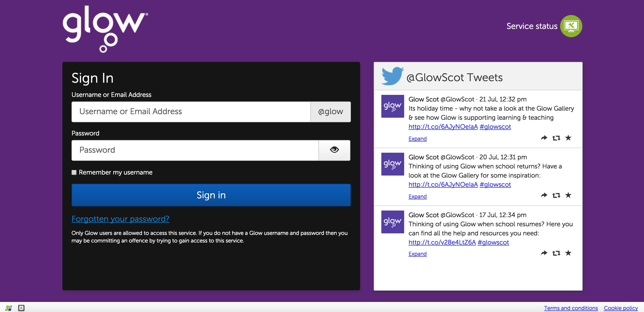Reply to the 17 Jul tweet
The width and height of the screenshot is (644, 312).
544,253
